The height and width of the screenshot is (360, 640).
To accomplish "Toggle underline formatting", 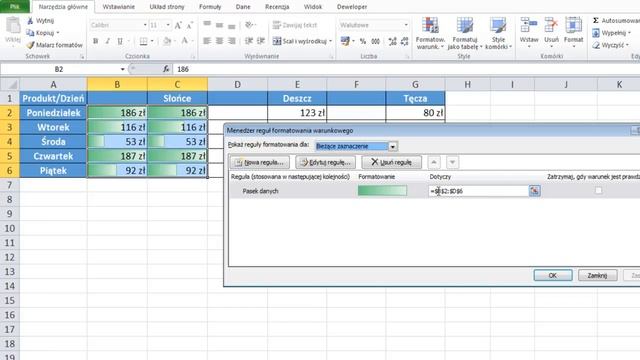I will 120,41.
